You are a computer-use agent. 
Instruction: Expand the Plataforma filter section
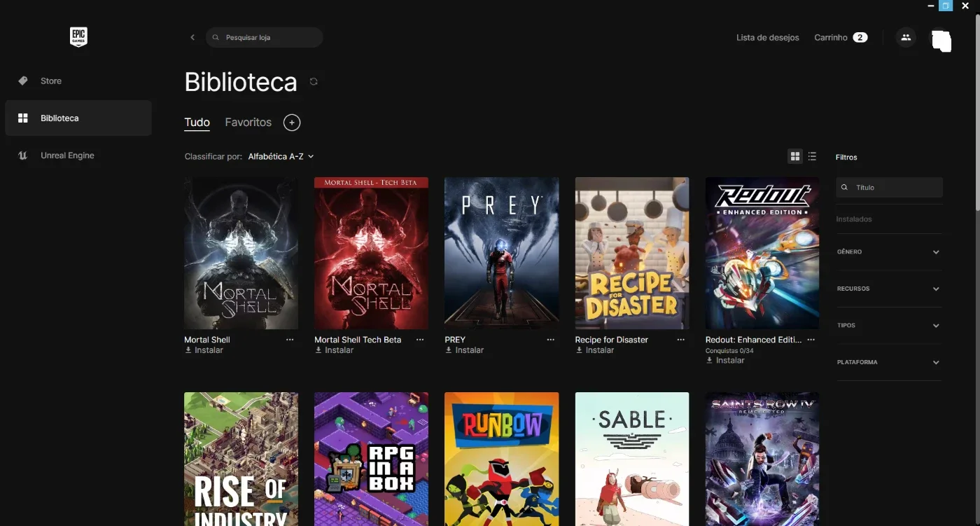(889, 362)
